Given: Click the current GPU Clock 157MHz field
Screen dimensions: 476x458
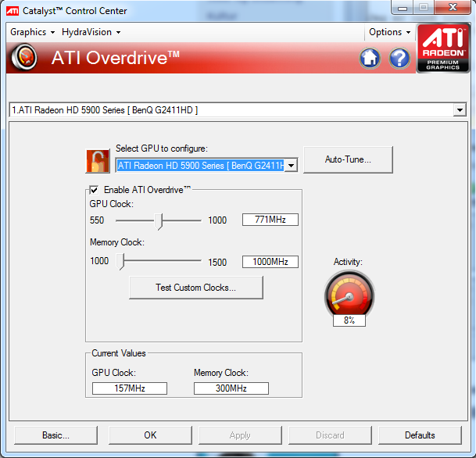Looking at the screenshot, I should [130, 388].
